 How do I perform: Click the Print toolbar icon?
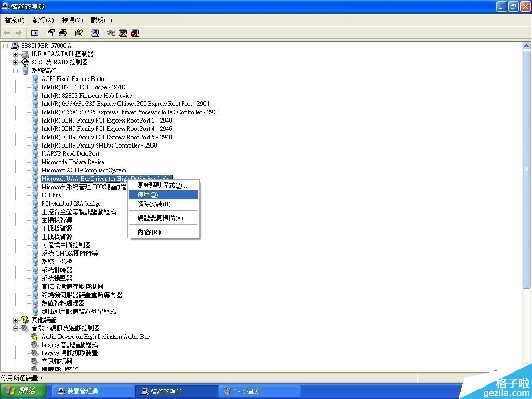pos(63,33)
